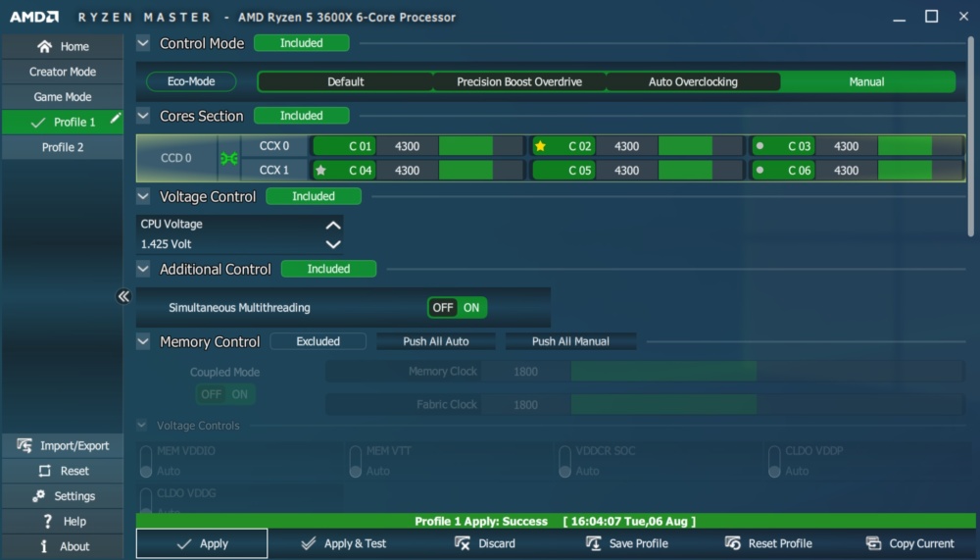The image size is (980, 560).
Task: Adjust core C 01 frequency slider
Action: (481, 146)
